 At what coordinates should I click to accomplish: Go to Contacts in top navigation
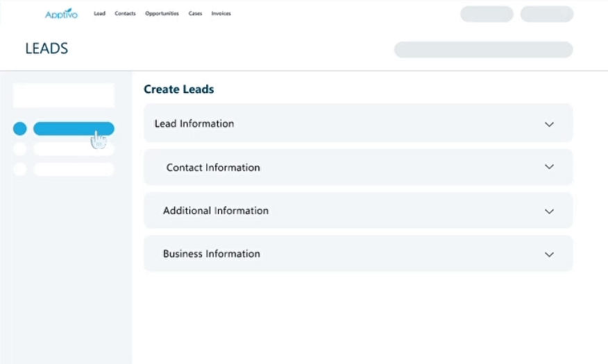click(125, 14)
